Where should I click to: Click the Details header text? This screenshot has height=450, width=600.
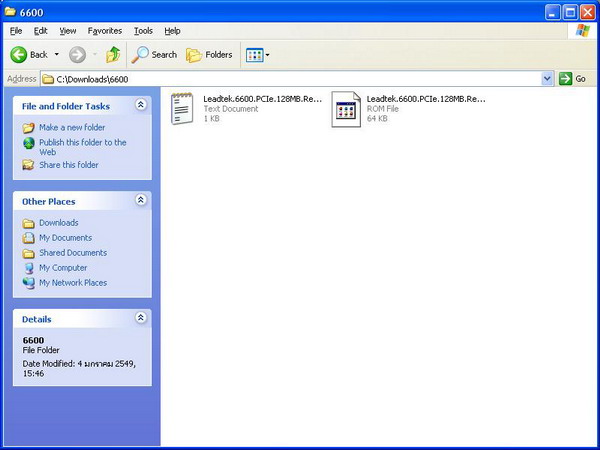(x=36, y=320)
